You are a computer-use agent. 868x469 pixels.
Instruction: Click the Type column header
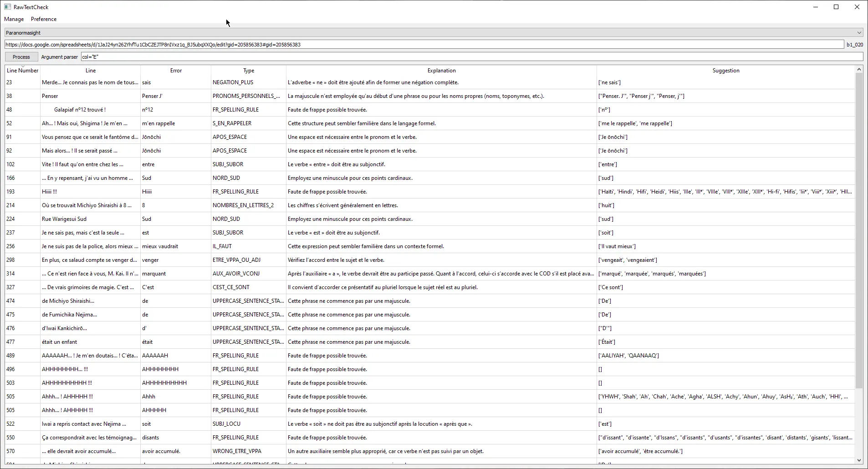(249, 71)
